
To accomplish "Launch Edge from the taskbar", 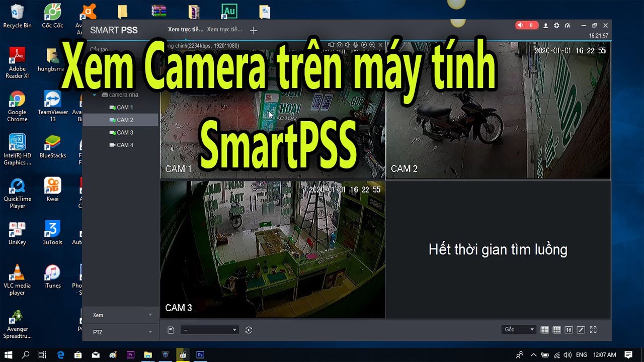I will click(x=61, y=354).
